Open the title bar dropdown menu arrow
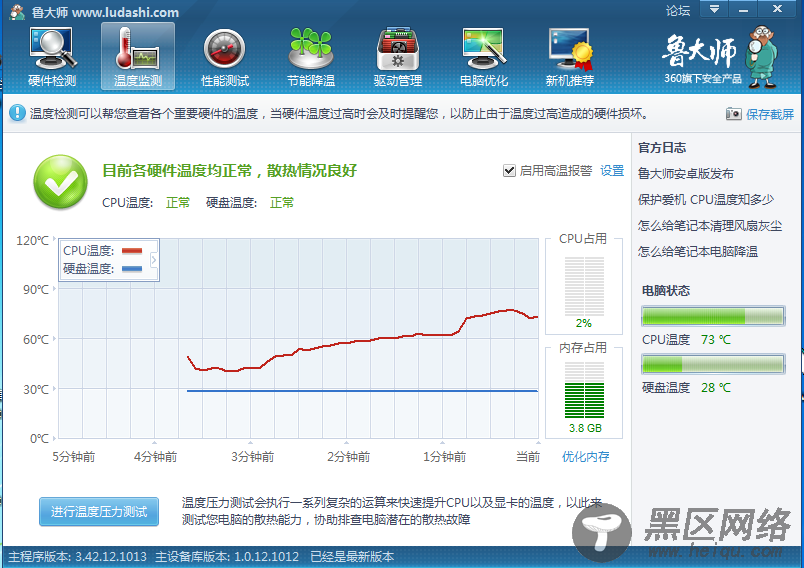This screenshot has width=804, height=568. point(715,9)
